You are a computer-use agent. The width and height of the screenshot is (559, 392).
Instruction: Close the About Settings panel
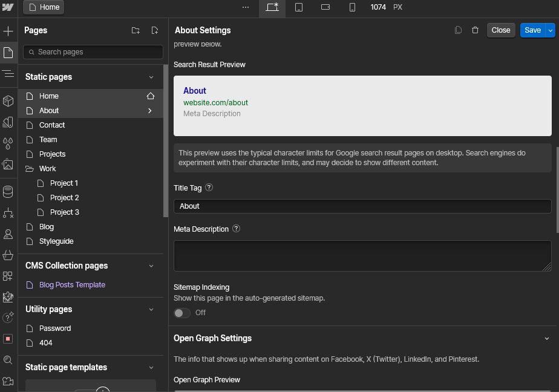(501, 30)
